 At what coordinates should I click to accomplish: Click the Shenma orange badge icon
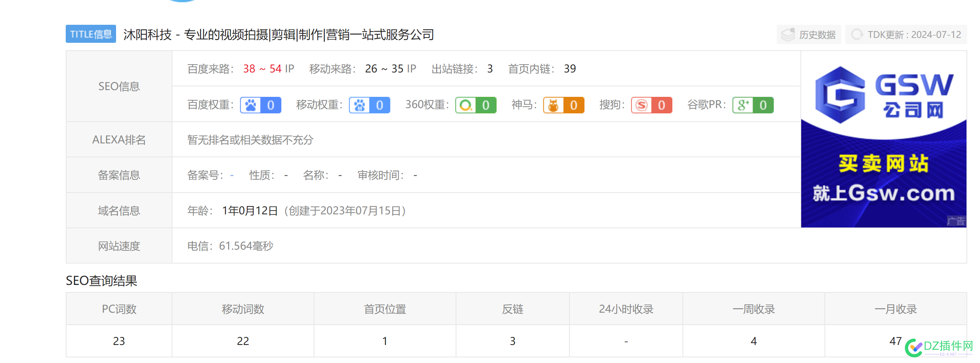[x=563, y=105]
